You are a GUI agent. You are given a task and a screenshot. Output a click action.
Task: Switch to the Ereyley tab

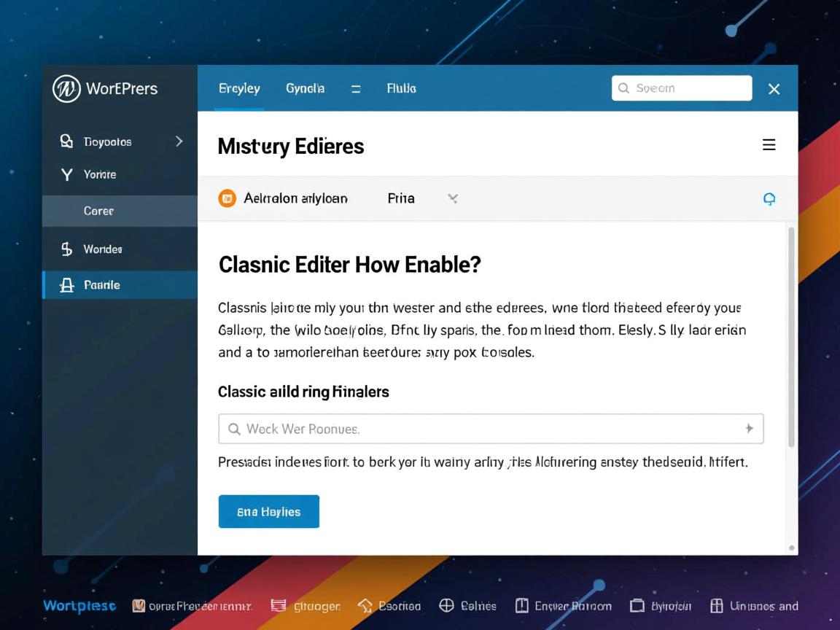pos(239,88)
